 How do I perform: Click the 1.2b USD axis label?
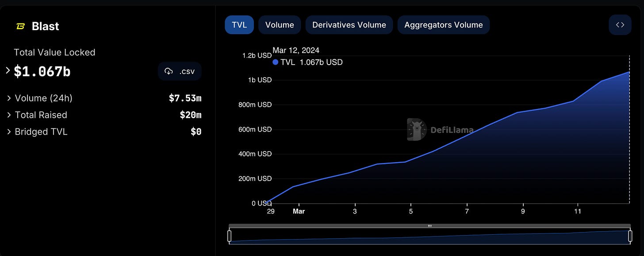click(257, 55)
